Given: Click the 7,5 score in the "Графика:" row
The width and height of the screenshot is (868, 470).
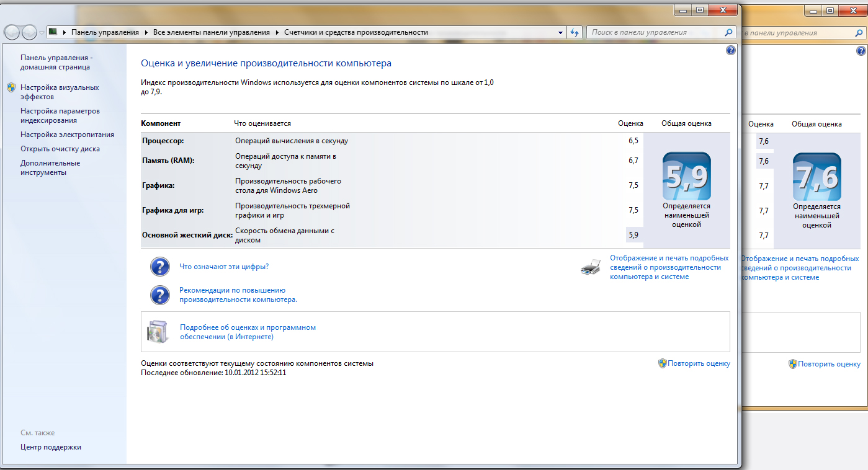Looking at the screenshot, I should tap(633, 185).
